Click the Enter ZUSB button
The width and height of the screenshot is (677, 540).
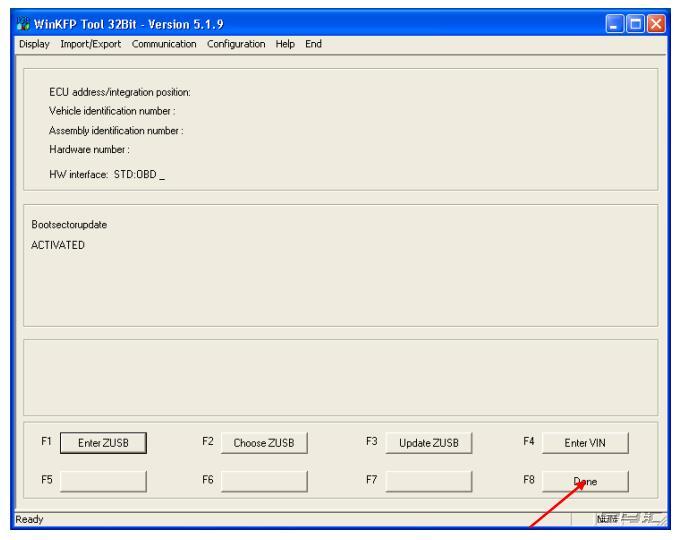click(103, 443)
